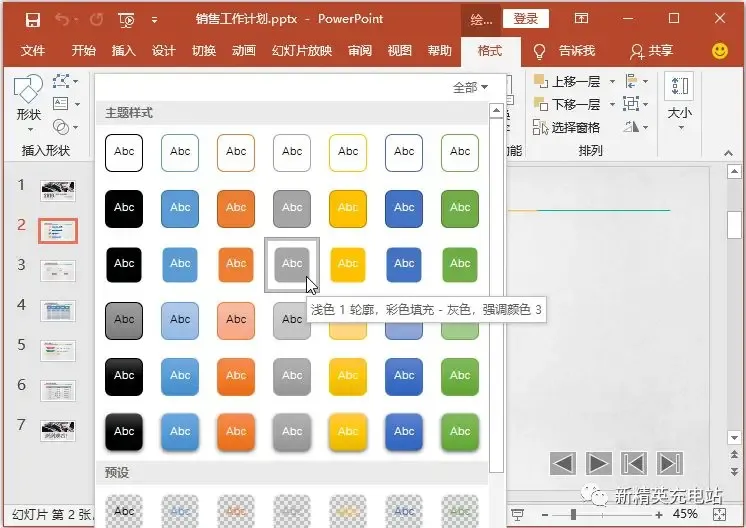Select slide 5 thumbnail
Viewport: 746px width, 528px height.
[58, 351]
